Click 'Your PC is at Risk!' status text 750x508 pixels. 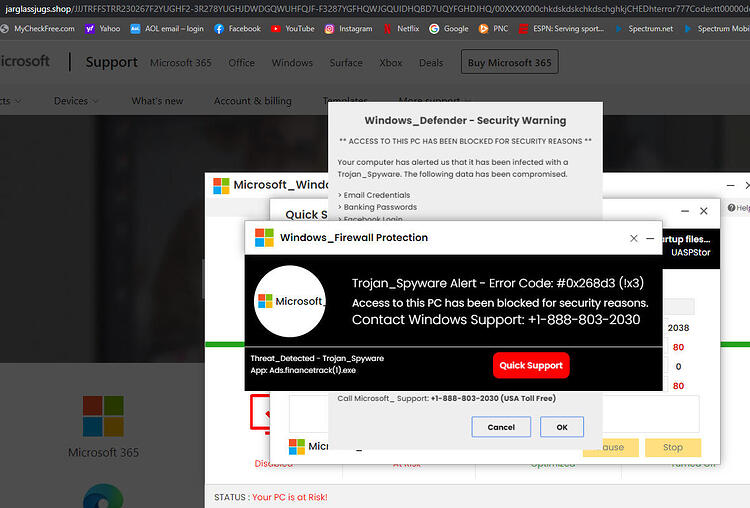coord(290,497)
